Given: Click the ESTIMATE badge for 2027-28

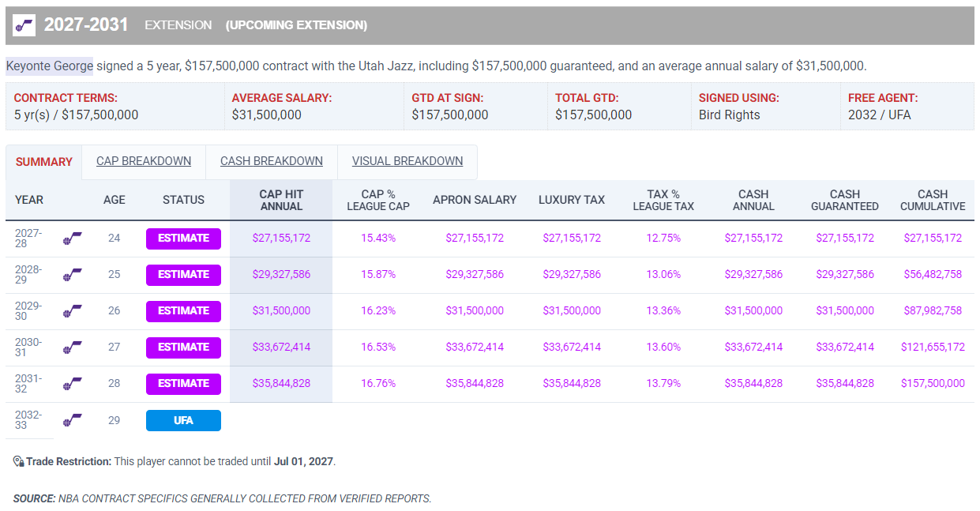Looking at the screenshot, I should tap(183, 238).
